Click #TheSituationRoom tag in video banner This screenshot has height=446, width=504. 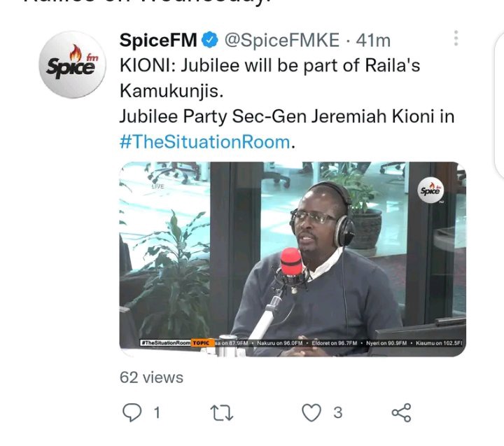(x=165, y=343)
